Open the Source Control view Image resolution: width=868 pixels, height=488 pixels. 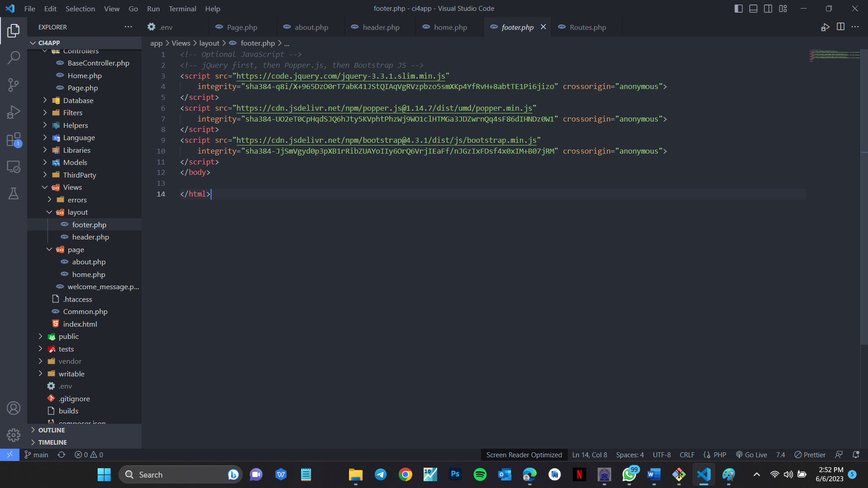(14, 85)
